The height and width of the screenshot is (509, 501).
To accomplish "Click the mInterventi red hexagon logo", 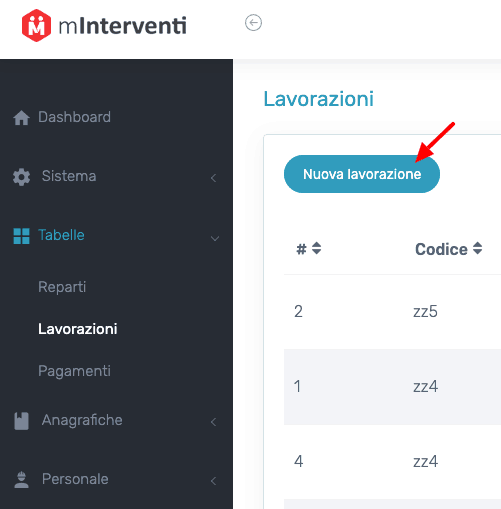I will 36,25.
